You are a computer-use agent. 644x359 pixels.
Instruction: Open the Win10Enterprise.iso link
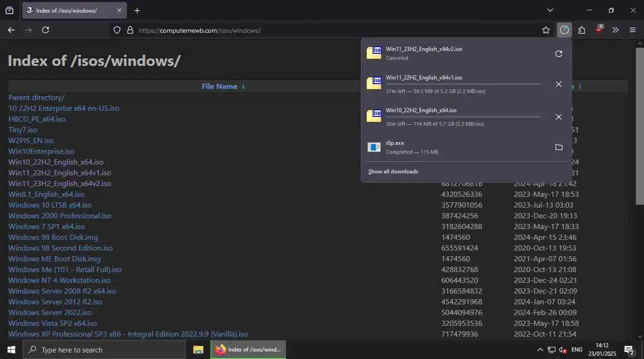click(x=41, y=151)
